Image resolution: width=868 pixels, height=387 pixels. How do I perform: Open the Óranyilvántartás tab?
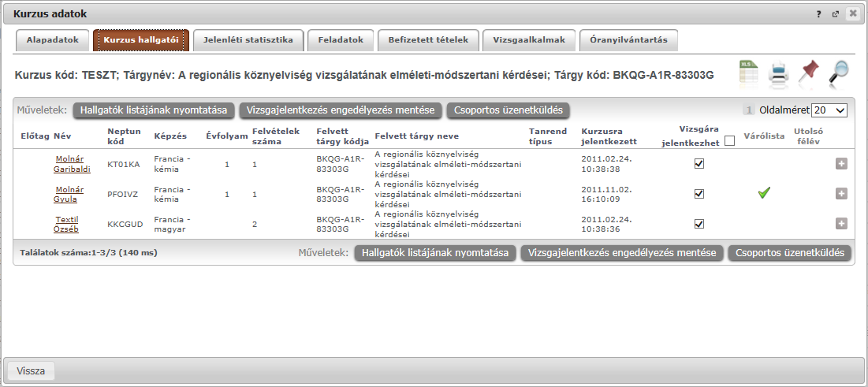pos(629,40)
